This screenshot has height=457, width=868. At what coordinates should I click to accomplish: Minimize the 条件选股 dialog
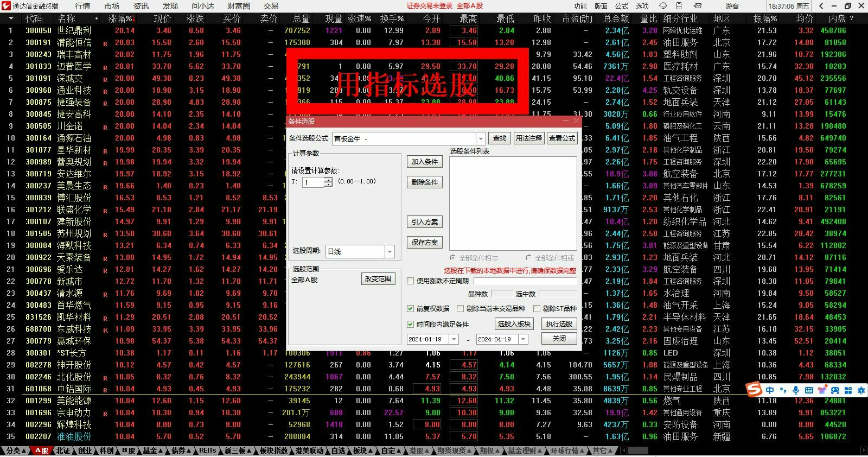pos(566,121)
